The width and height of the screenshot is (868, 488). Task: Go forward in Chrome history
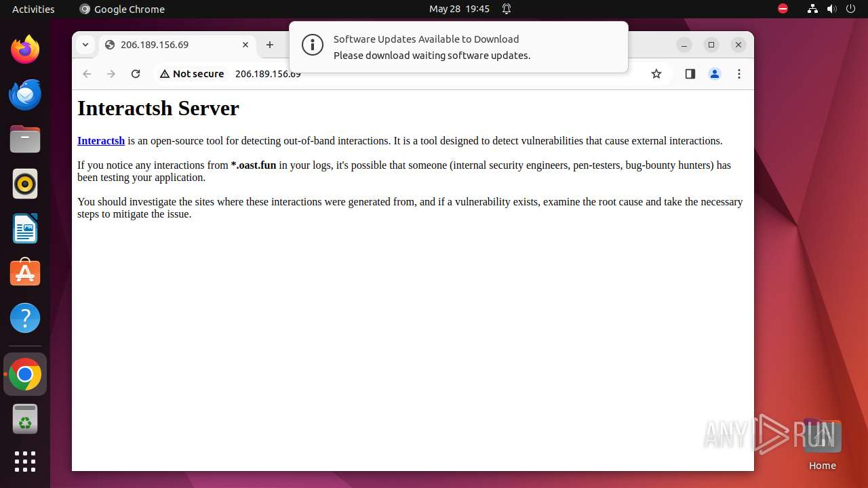[x=111, y=74]
